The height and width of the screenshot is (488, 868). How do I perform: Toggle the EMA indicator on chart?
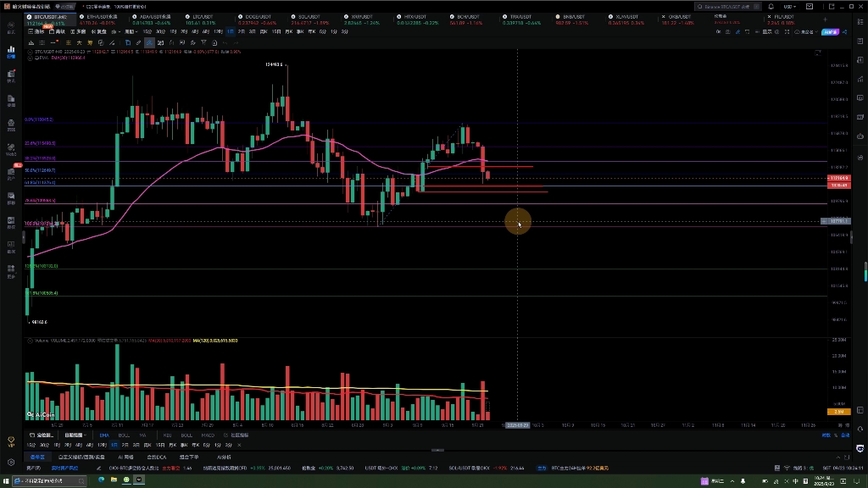click(103, 435)
